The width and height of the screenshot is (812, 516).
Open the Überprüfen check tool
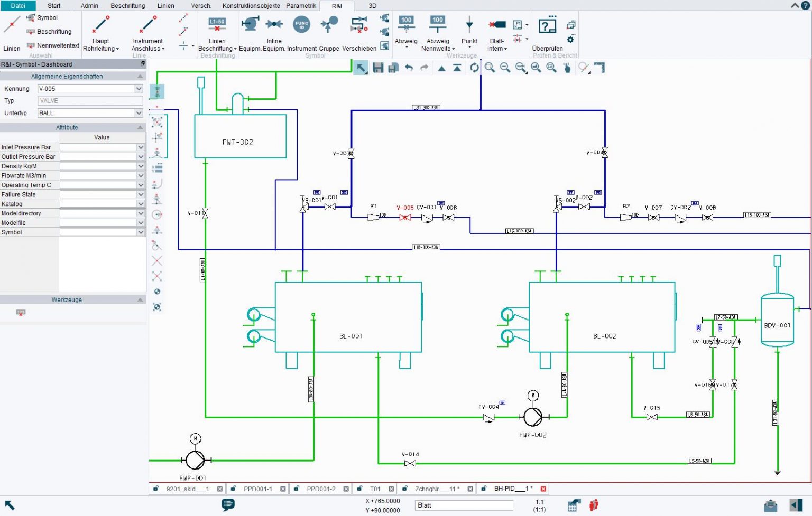547,33
